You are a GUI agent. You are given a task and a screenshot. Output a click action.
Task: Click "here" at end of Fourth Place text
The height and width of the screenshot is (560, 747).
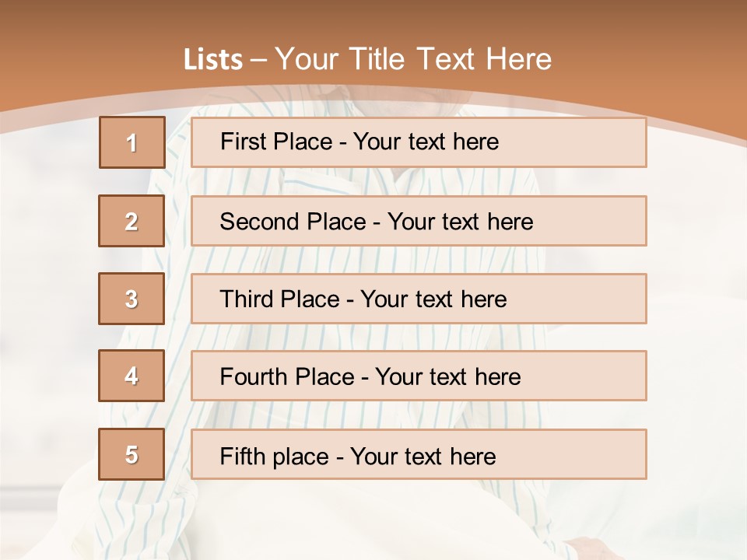coord(497,377)
